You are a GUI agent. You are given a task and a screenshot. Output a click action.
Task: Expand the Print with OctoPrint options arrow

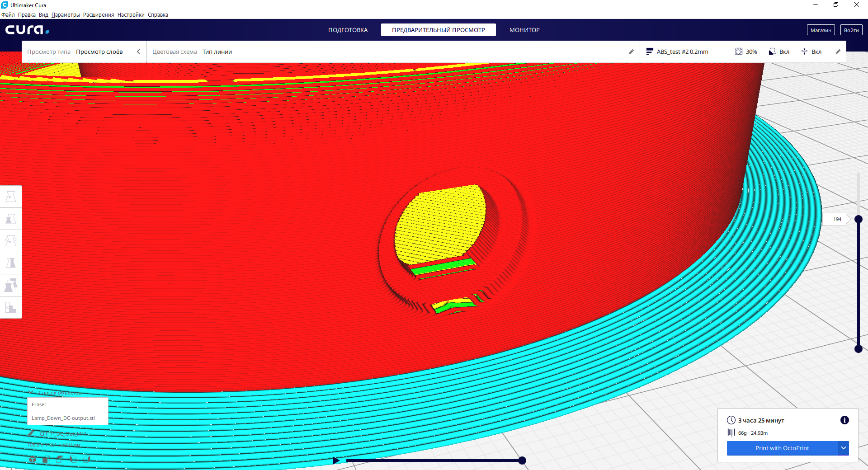(x=843, y=448)
